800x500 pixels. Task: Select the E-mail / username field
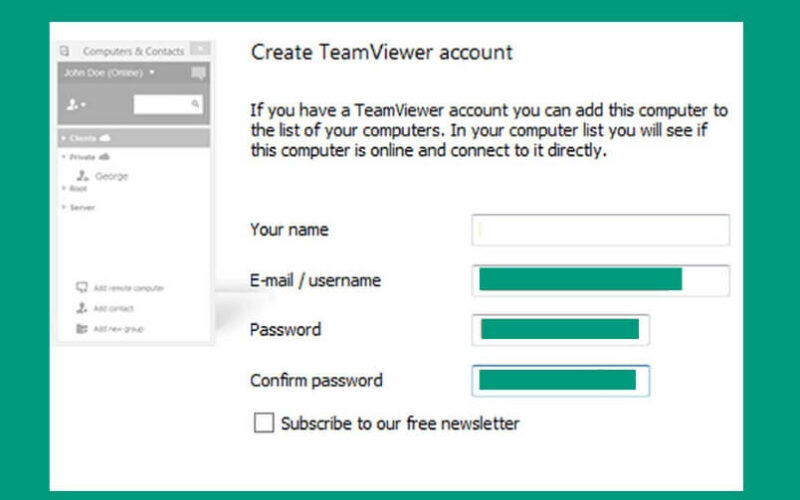point(601,280)
